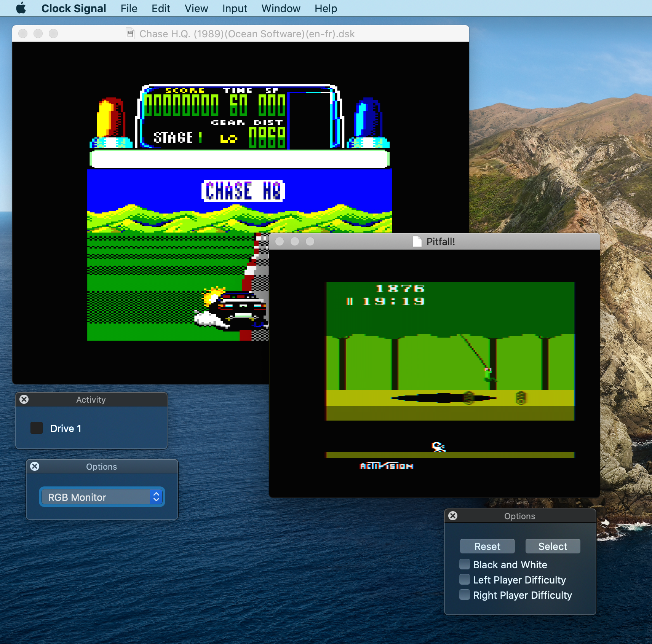Click the green zoom button on Pitfall! window
The width and height of the screenshot is (652, 644).
pos(310,241)
